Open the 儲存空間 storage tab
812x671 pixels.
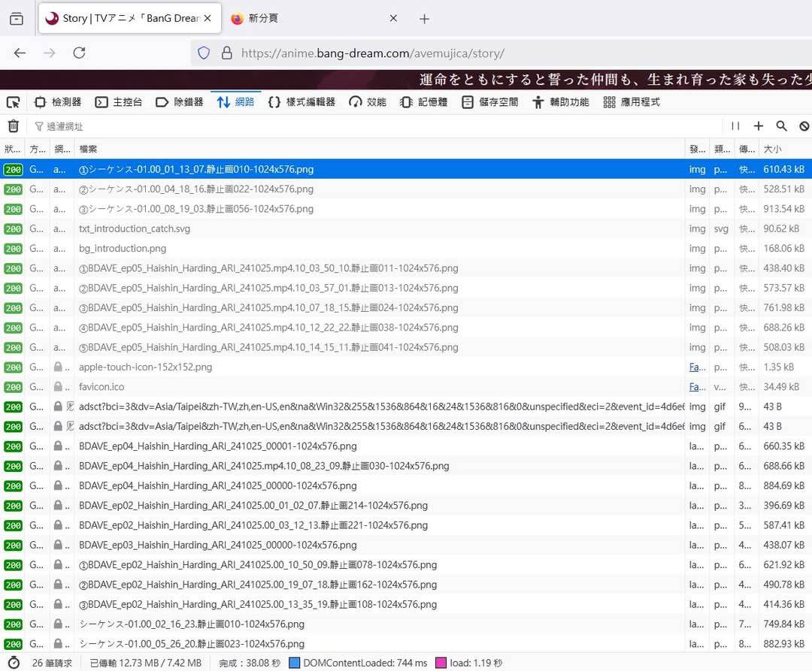[490, 102]
